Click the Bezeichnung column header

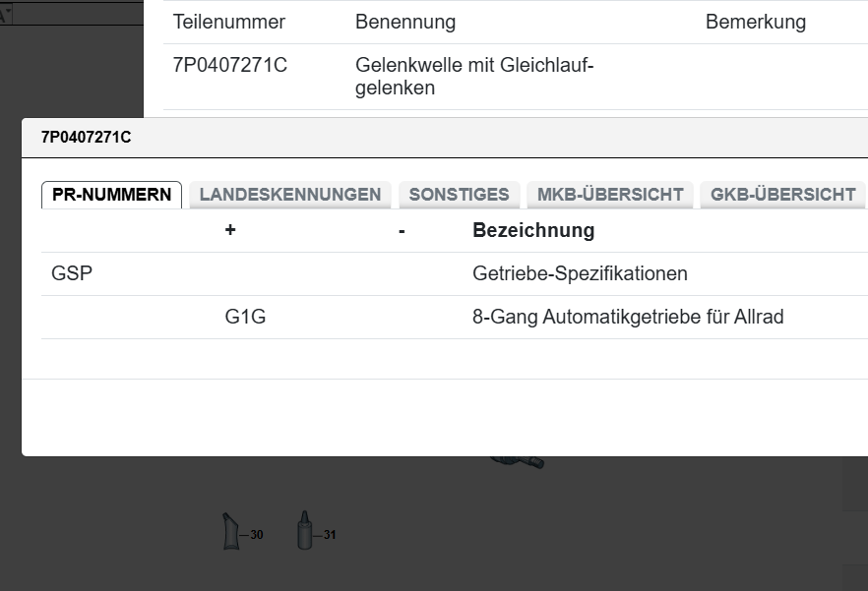[533, 230]
